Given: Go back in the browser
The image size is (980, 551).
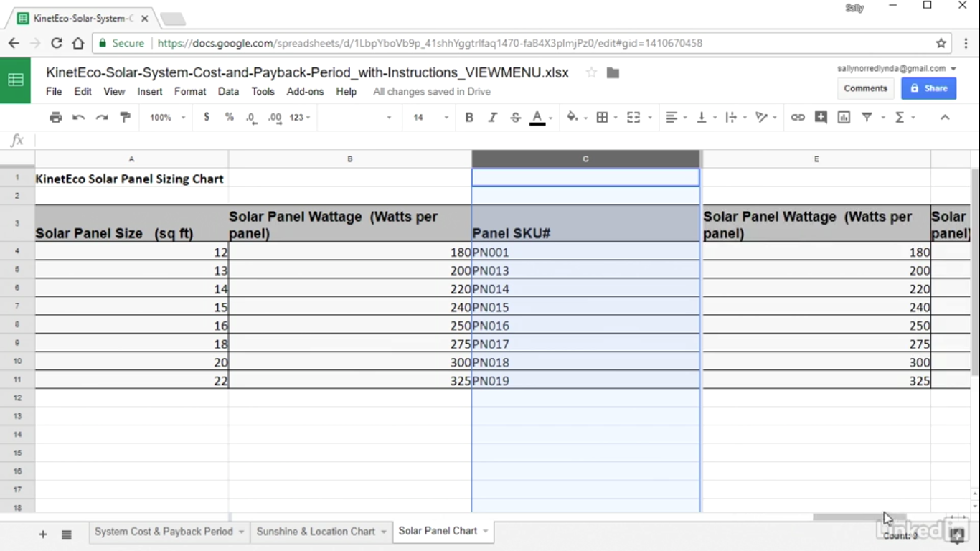Looking at the screenshot, I should [x=14, y=43].
